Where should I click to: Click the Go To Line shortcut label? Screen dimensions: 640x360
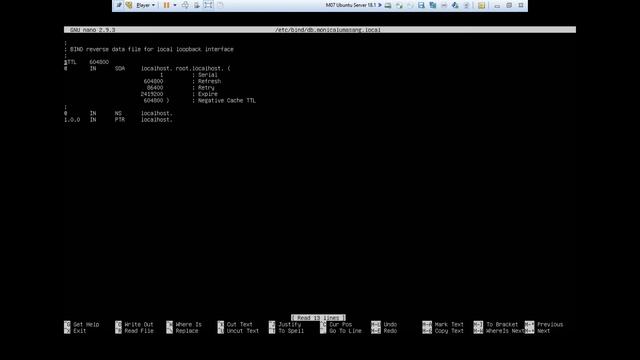345,331
